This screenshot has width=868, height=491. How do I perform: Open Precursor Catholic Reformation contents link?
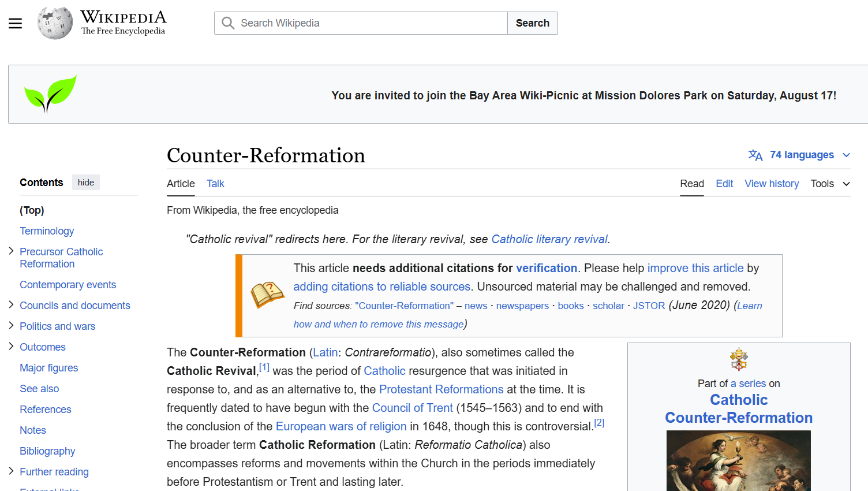click(61, 258)
